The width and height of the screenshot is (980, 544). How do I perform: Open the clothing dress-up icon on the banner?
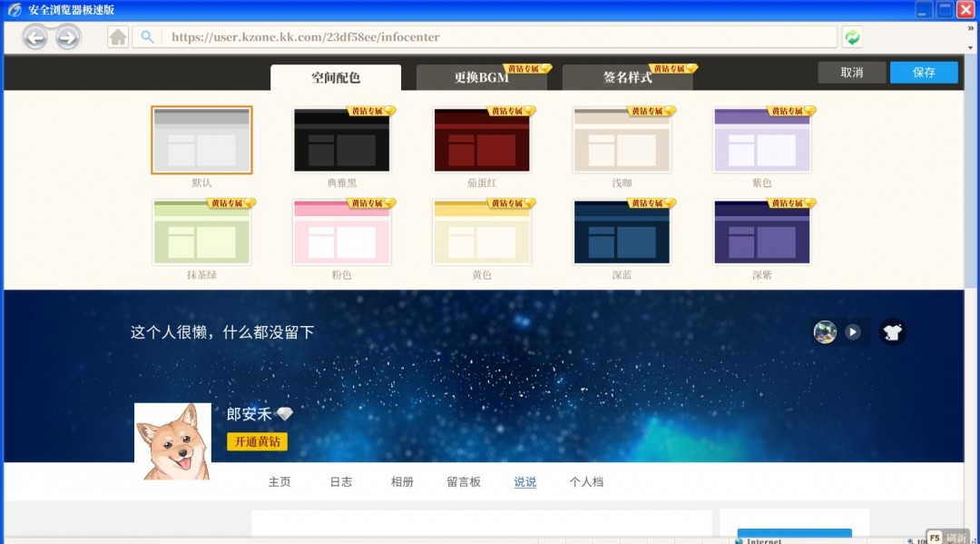click(892, 332)
